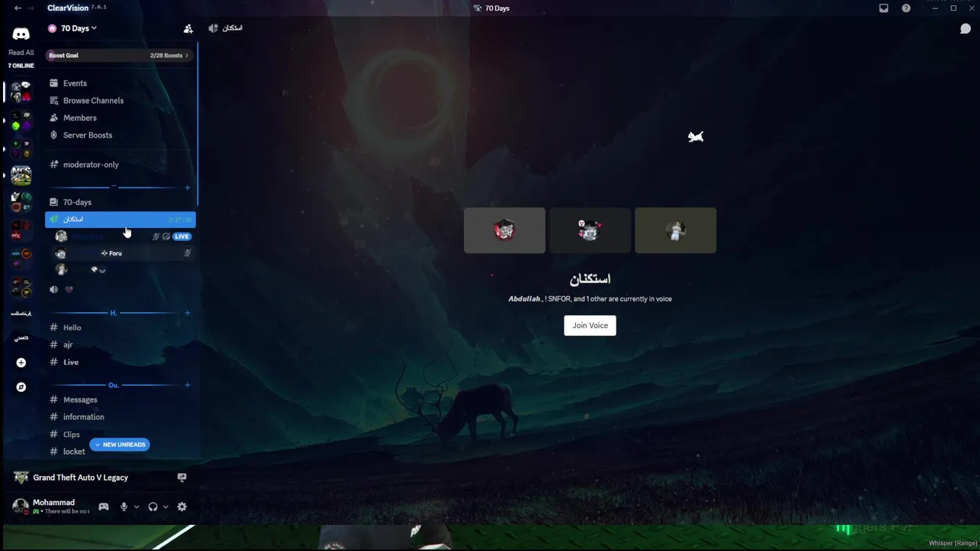Toggle headphone deafen
The height and width of the screenshot is (551, 980).
point(152,507)
